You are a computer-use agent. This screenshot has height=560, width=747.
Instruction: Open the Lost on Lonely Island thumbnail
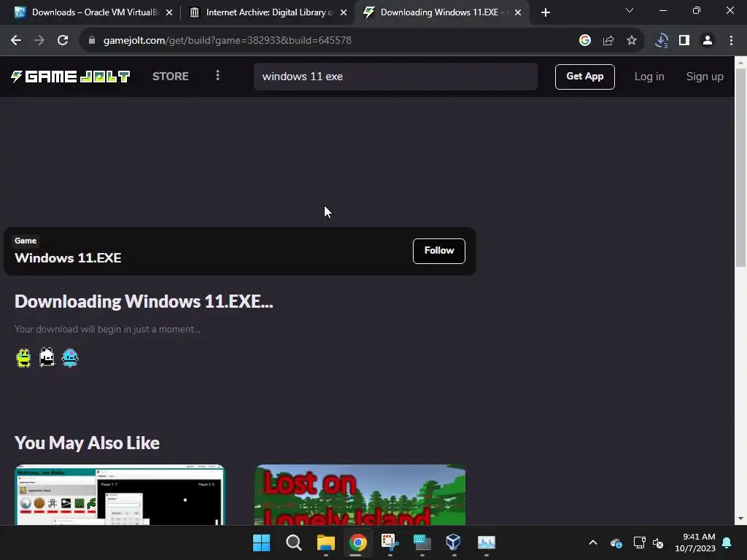pos(360,495)
